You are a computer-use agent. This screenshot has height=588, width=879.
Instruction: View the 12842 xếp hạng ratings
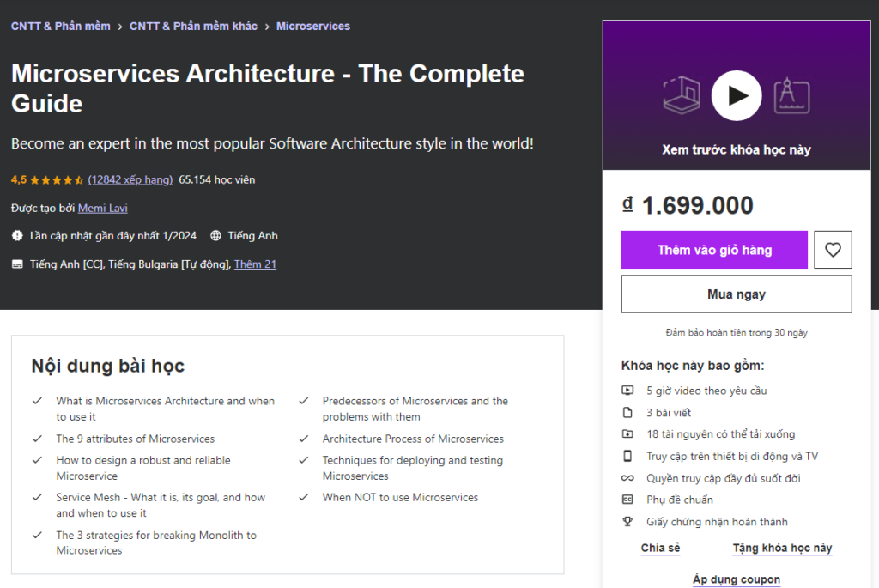click(x=130, y=179)
